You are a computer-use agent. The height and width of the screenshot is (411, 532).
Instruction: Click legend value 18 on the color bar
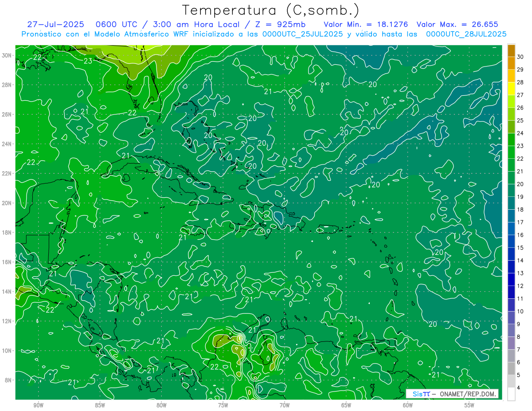(520, 209)
